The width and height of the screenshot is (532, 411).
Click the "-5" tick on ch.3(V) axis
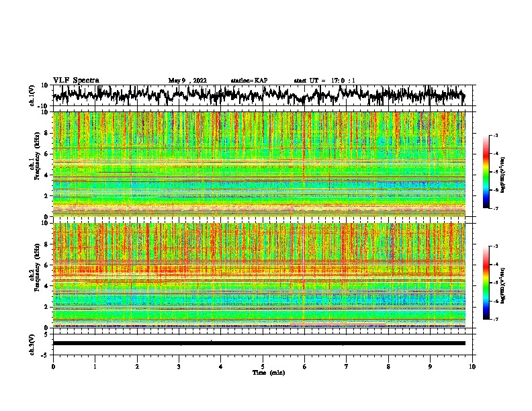(46, 355)
